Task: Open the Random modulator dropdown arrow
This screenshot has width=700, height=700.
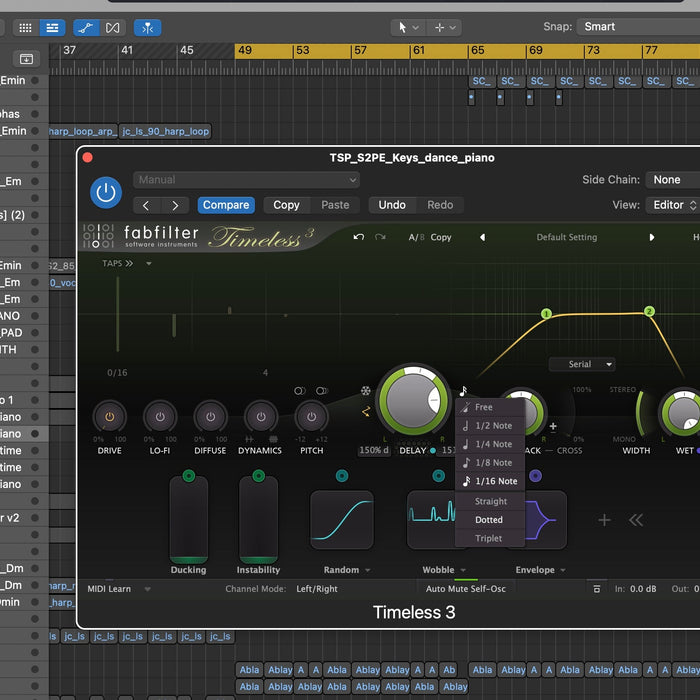Action: click(368, 570)
